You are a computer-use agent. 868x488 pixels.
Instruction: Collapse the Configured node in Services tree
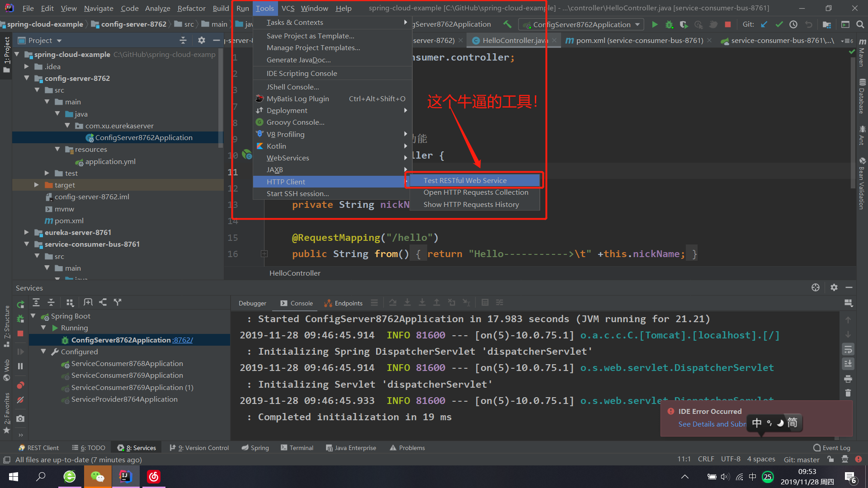coord(43,352)
